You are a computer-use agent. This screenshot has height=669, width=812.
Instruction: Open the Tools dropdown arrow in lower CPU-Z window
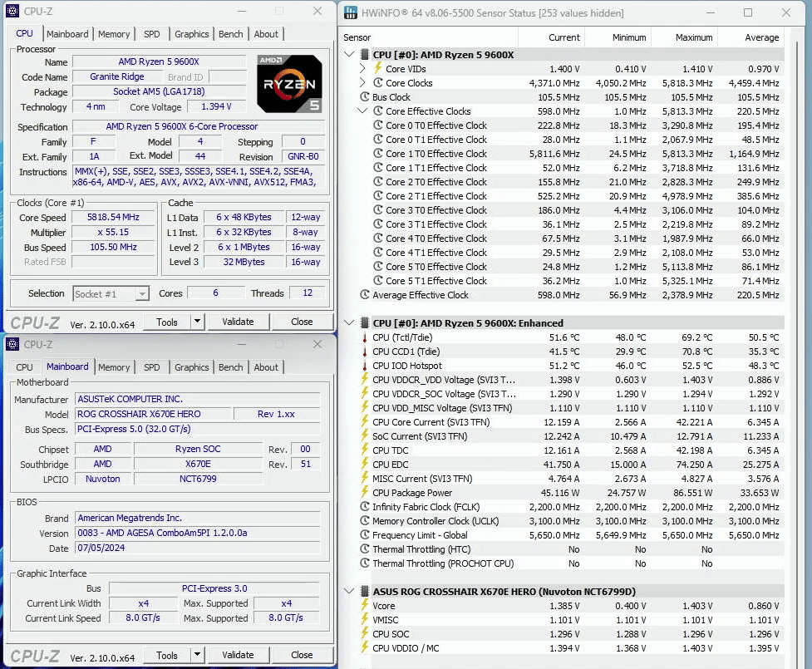point(197,655)
